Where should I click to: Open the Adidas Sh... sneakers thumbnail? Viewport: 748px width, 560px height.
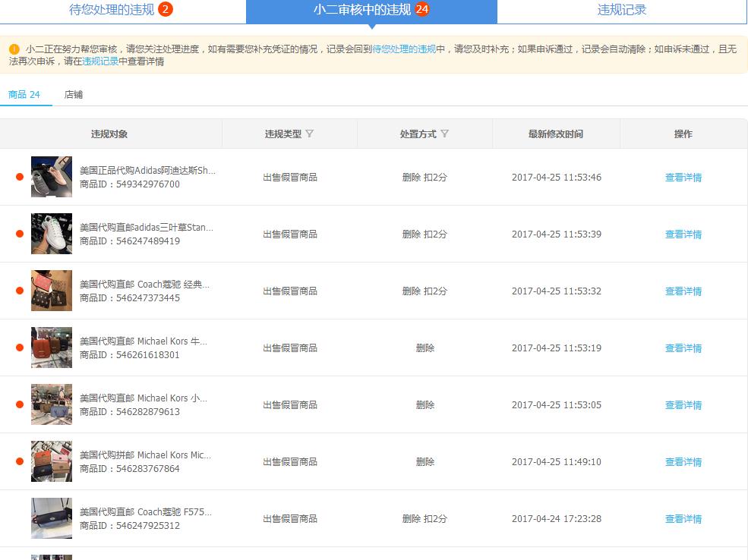click(x=52, y=177)
